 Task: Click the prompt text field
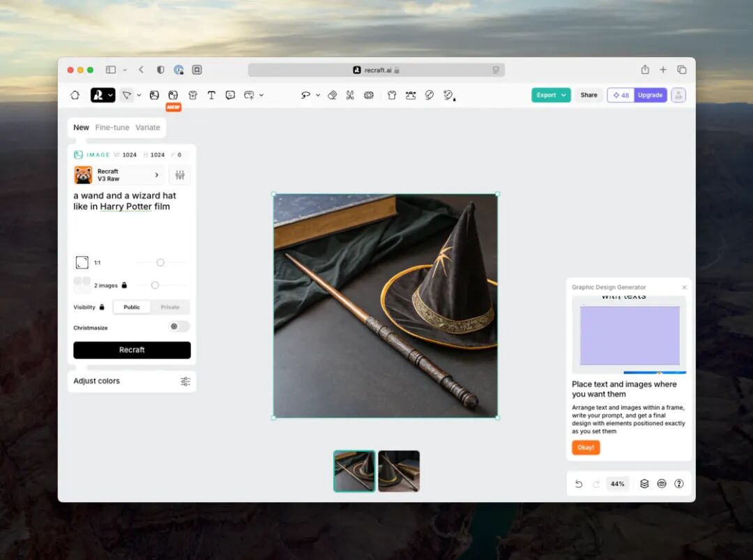click(132, 218)
